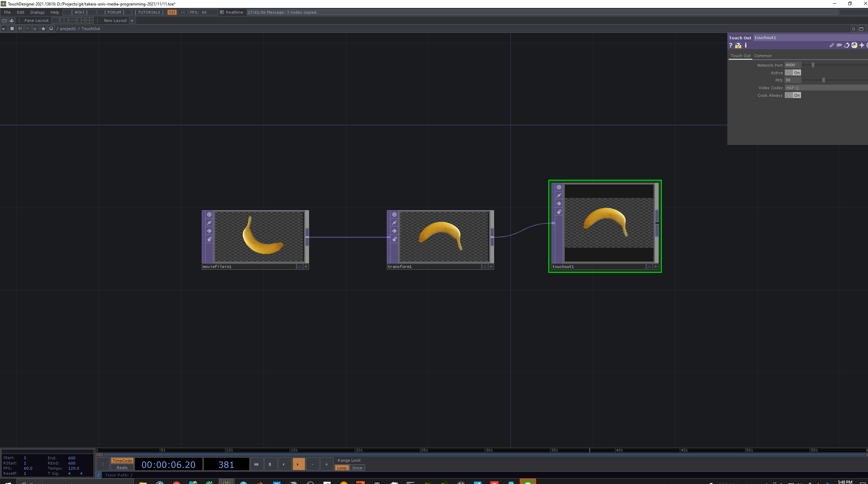Click the Network Port slider handle

(x=813, y=65)
